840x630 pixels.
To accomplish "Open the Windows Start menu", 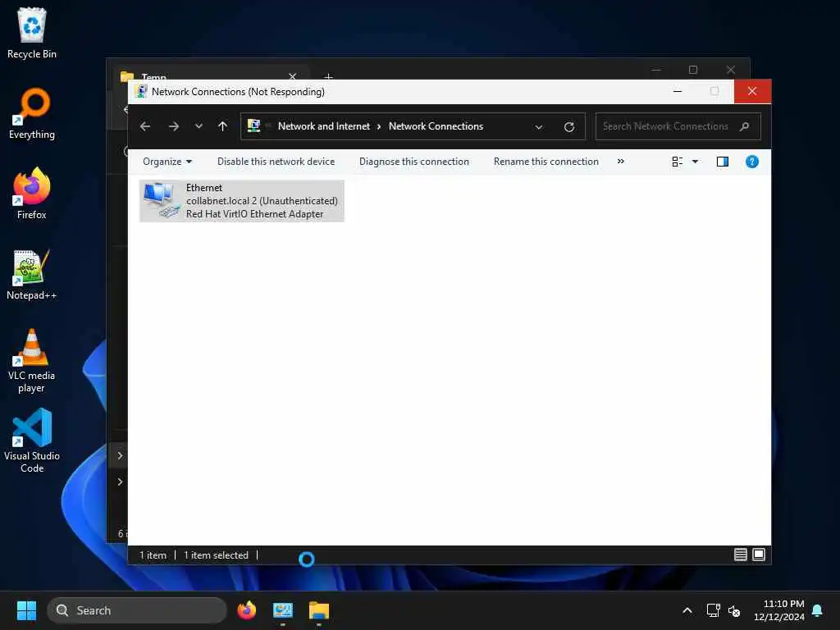I will coord(26,610).
